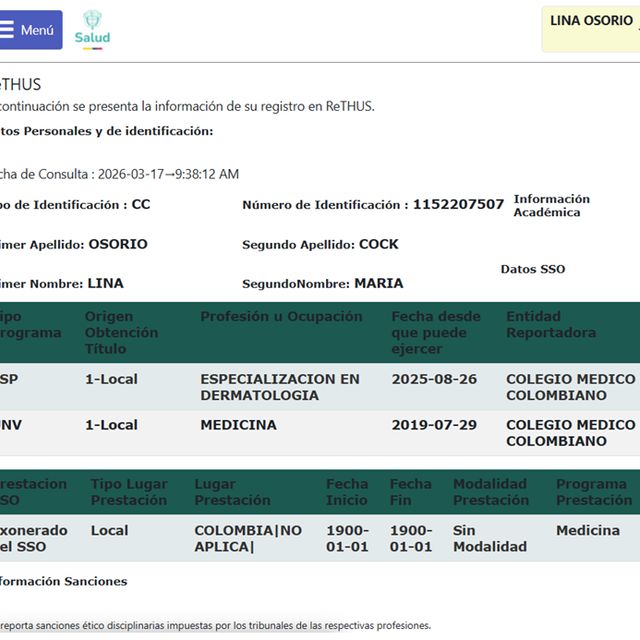
Task: Open the Menú button
Action: (31, 30)
